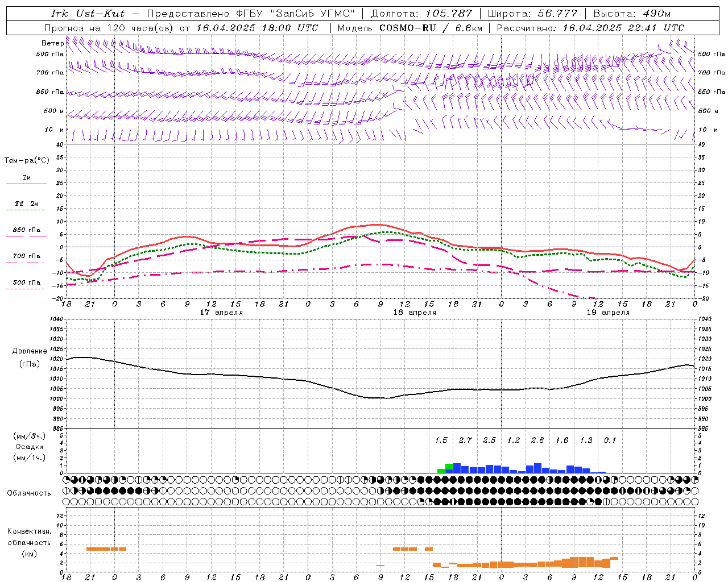728x582 pixels.
Task: Click the Давление panel label
Action: click(30, 351)
